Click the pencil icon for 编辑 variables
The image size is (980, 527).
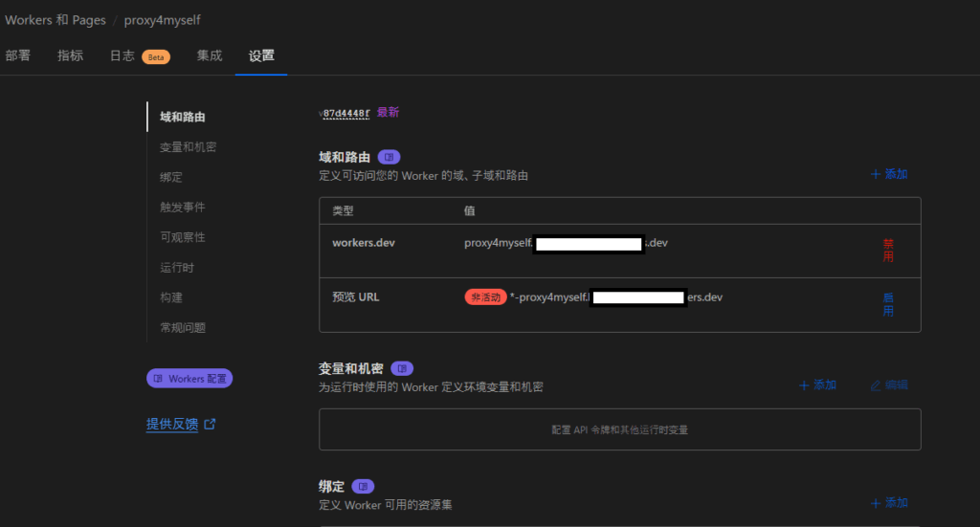click(x=875, y=385)
